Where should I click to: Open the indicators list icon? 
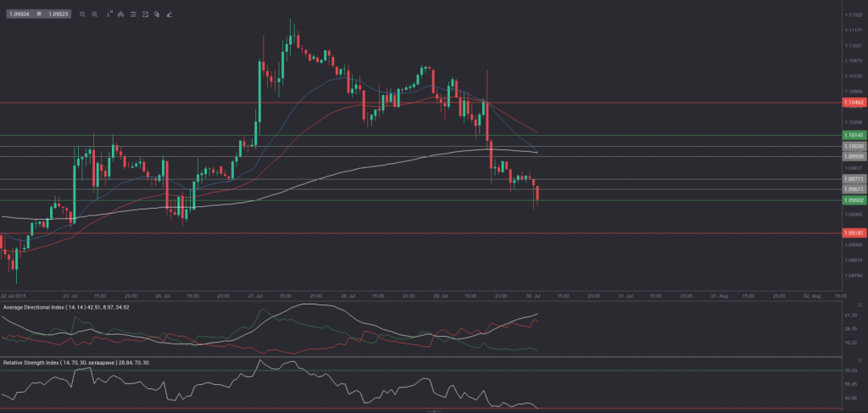point(133,14)
